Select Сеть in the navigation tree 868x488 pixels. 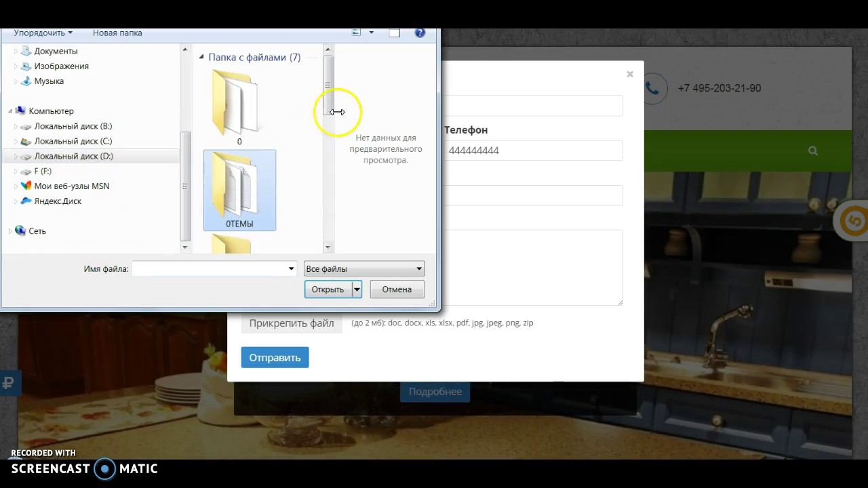click(37, 231)
